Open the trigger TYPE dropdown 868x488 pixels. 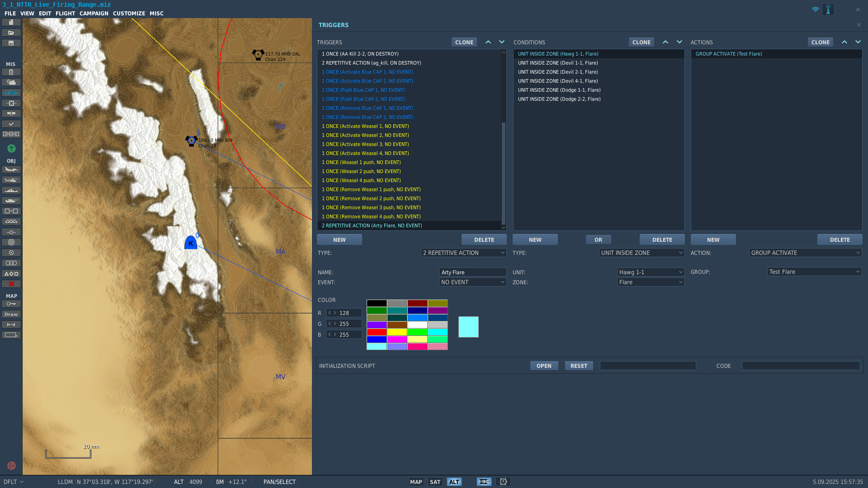tap(463, 253)
